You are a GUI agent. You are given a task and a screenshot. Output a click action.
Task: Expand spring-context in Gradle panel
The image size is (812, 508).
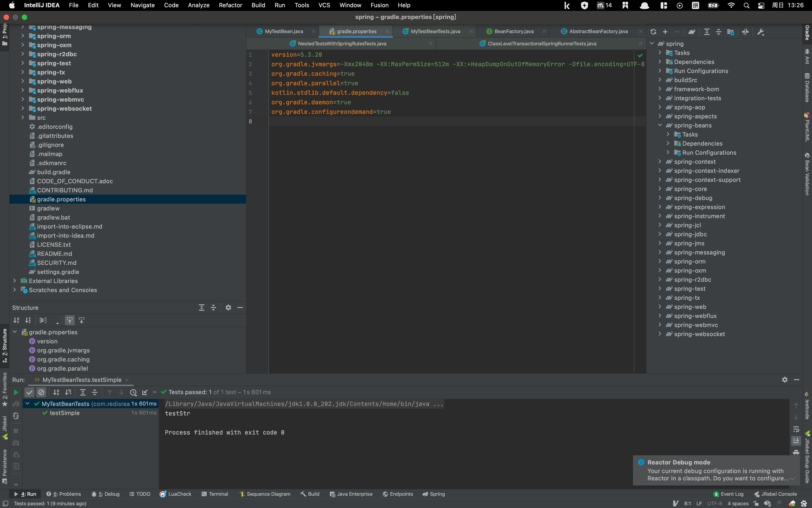[x=660, y=162]
